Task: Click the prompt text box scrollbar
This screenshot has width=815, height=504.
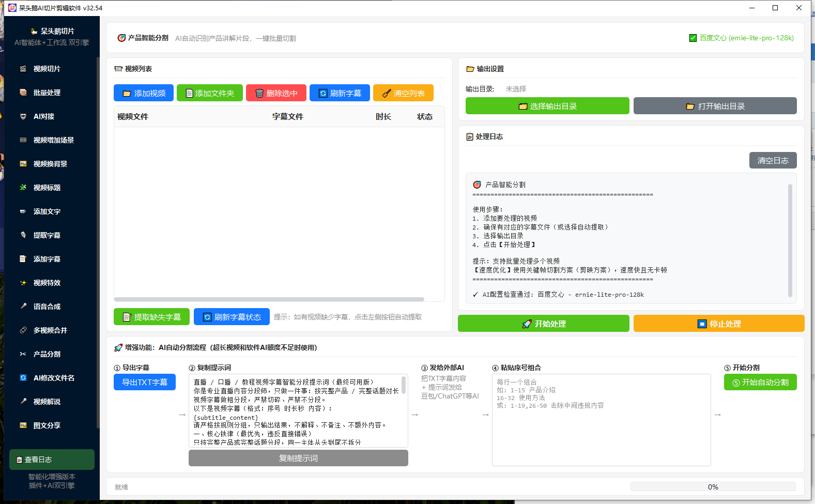Action: (x=404, y=385)
